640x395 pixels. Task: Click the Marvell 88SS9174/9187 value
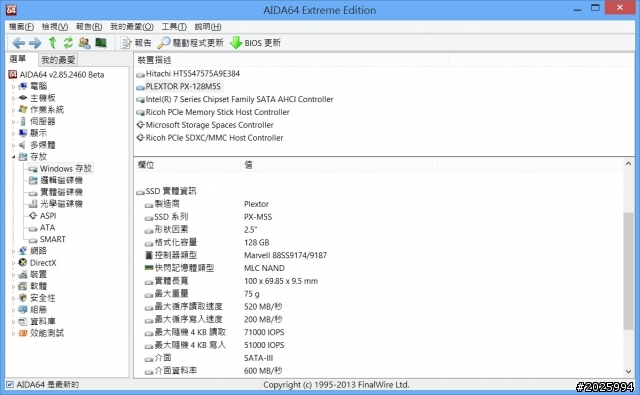(285, 255)
